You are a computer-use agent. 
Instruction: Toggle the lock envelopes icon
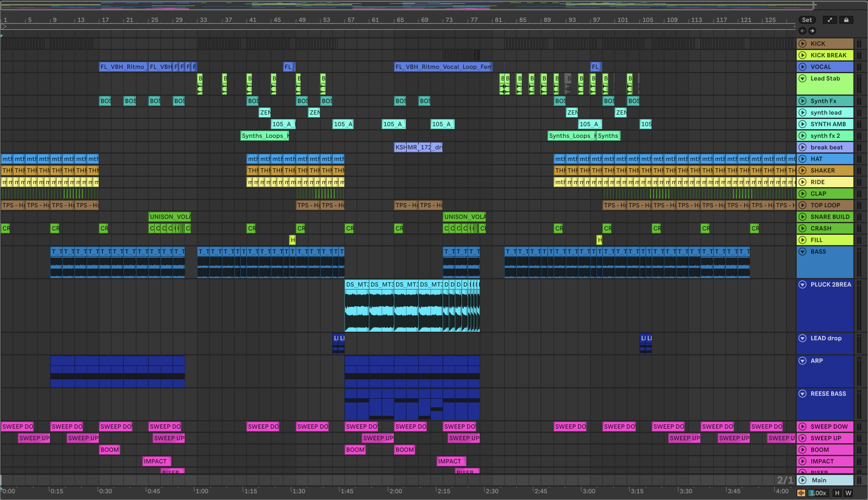(846, 20)
